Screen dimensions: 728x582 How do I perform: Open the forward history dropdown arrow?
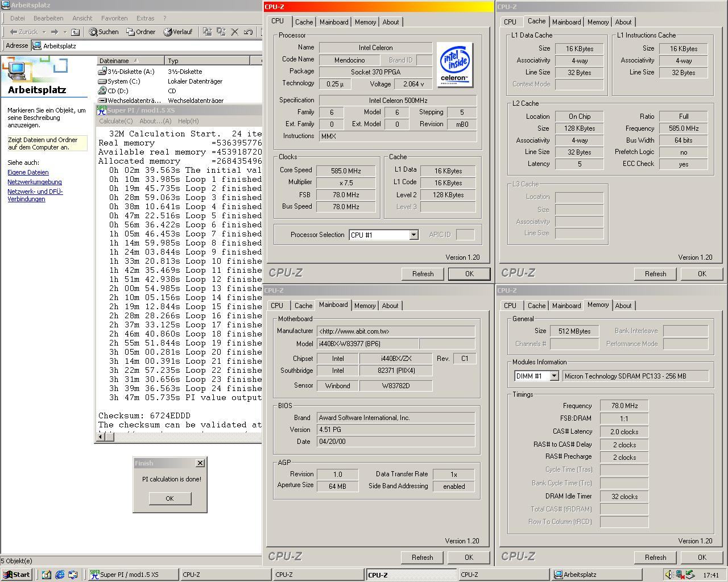65,32
